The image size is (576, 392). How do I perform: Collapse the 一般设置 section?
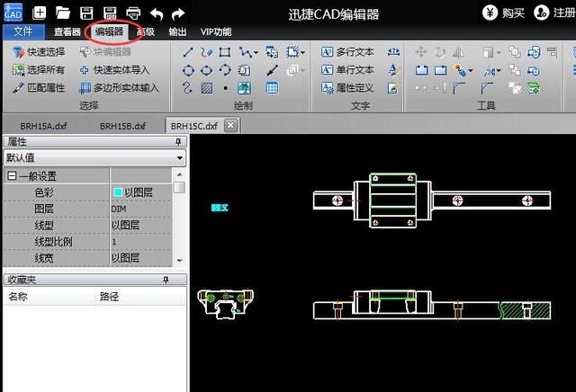pyautogui.click(x=12, y=176)
